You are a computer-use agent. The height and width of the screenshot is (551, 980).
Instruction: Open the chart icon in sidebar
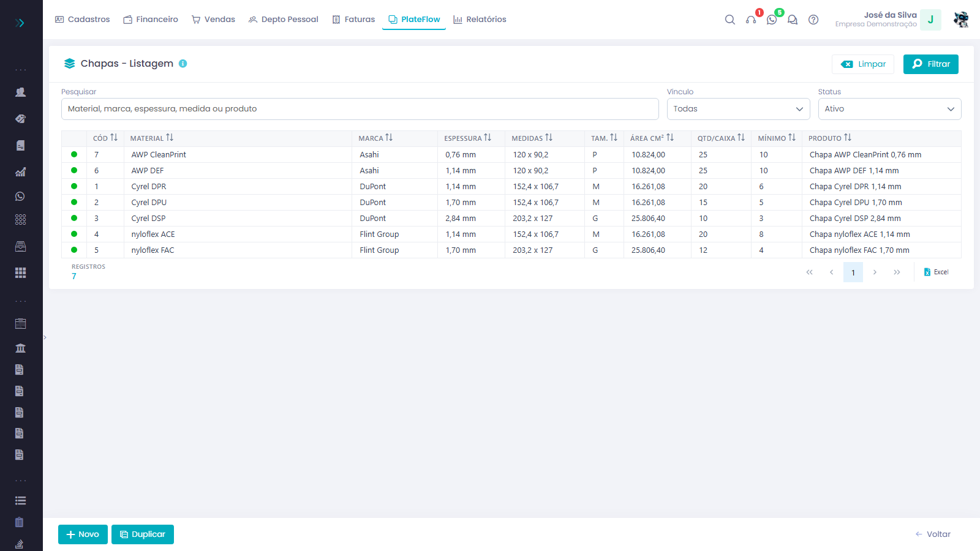click(x=20, y=172)
